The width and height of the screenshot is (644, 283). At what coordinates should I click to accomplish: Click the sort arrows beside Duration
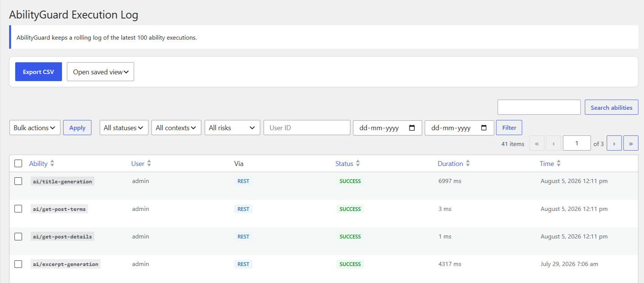coord(468,163)
